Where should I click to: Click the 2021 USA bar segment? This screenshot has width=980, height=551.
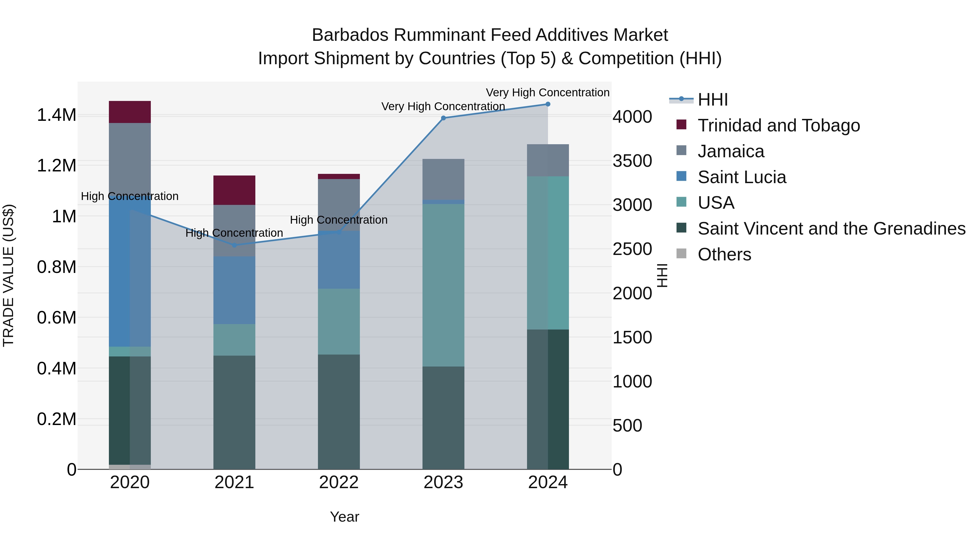tap(234, 340)
